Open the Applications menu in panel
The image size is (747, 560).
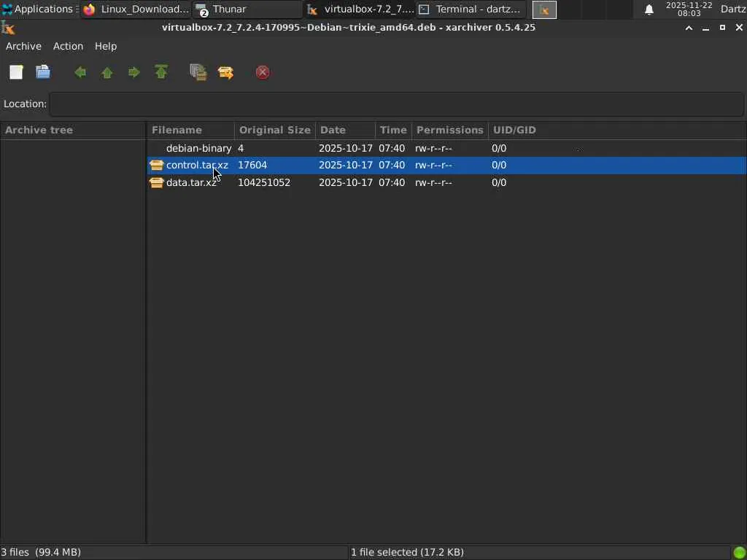pos(39,9)
